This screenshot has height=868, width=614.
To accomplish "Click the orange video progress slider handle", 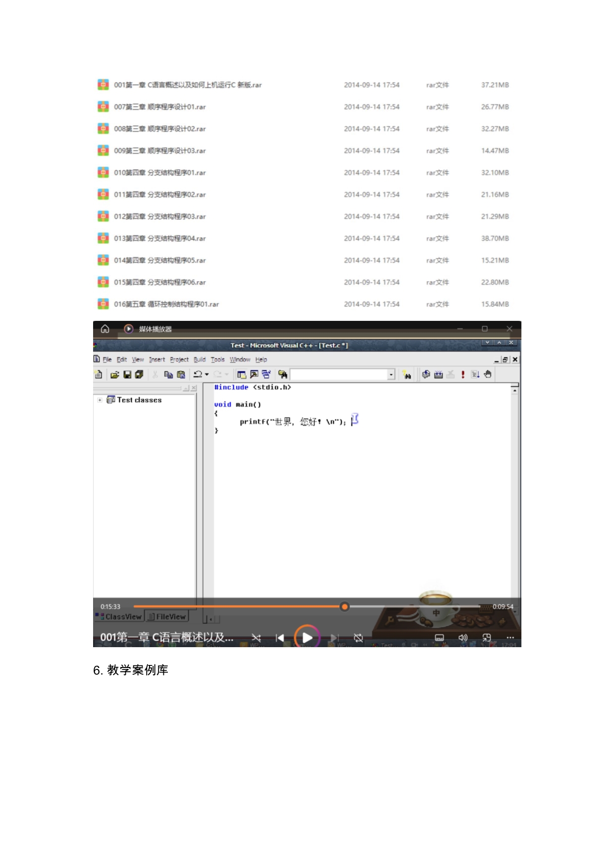I will [345, 607].
